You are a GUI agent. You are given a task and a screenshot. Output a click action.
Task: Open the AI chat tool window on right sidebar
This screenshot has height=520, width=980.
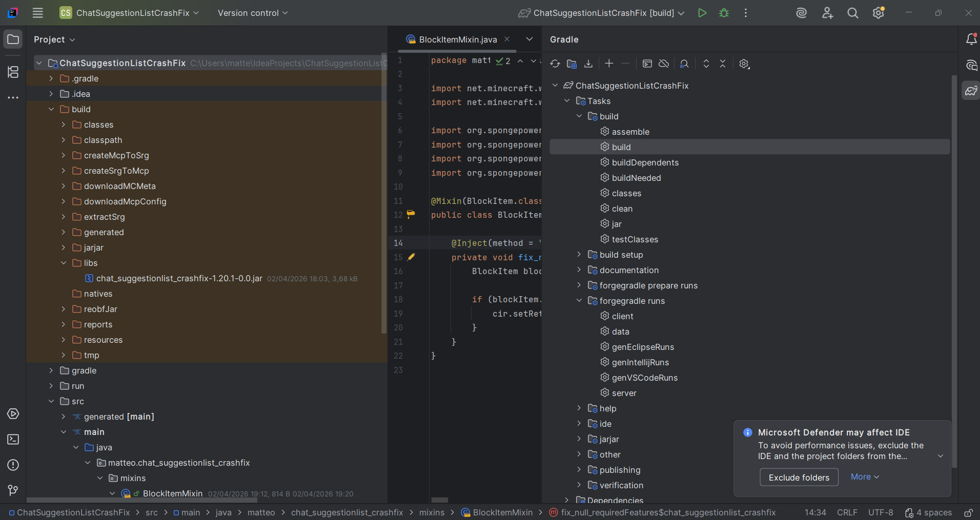pyautogui.click(x=971, y=65)
